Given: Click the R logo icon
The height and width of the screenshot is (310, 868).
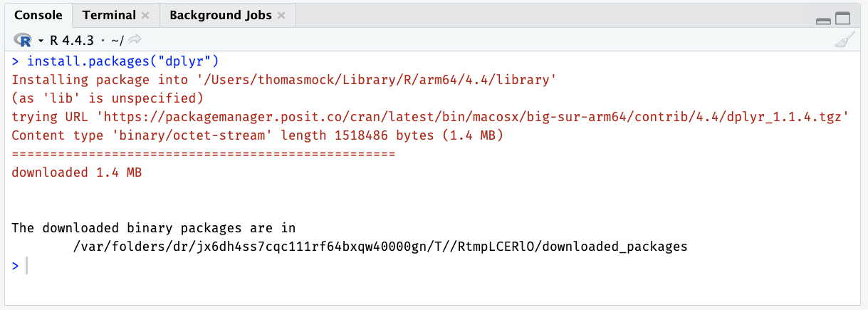Looking at the screenshot, I should (23, 39).
